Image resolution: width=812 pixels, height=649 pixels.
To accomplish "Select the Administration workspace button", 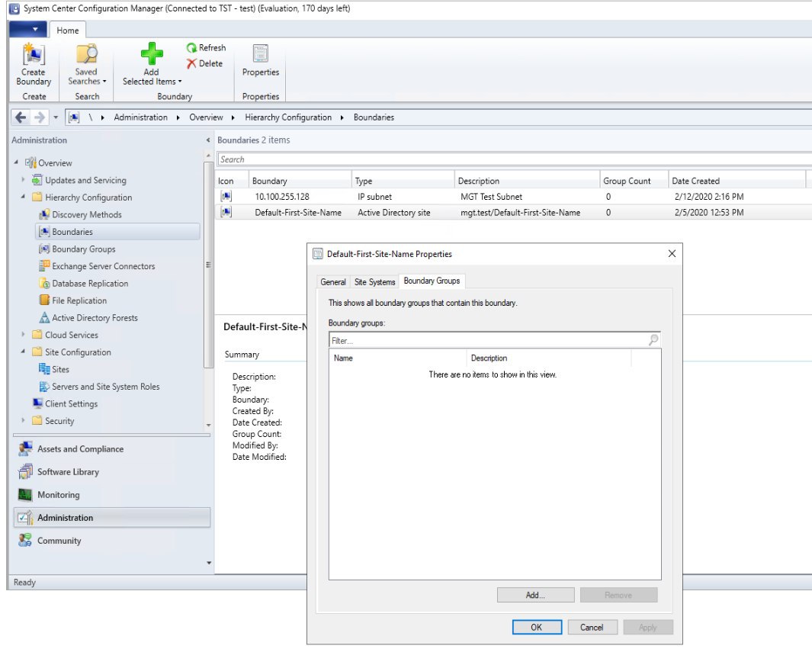I will [x=112, y=517].
